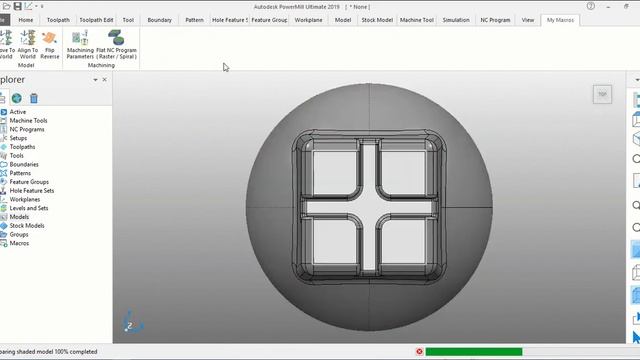Select Levels and Sets in Explorer
This screenshot has width=640, height=360.
click(x=29, y=208)
